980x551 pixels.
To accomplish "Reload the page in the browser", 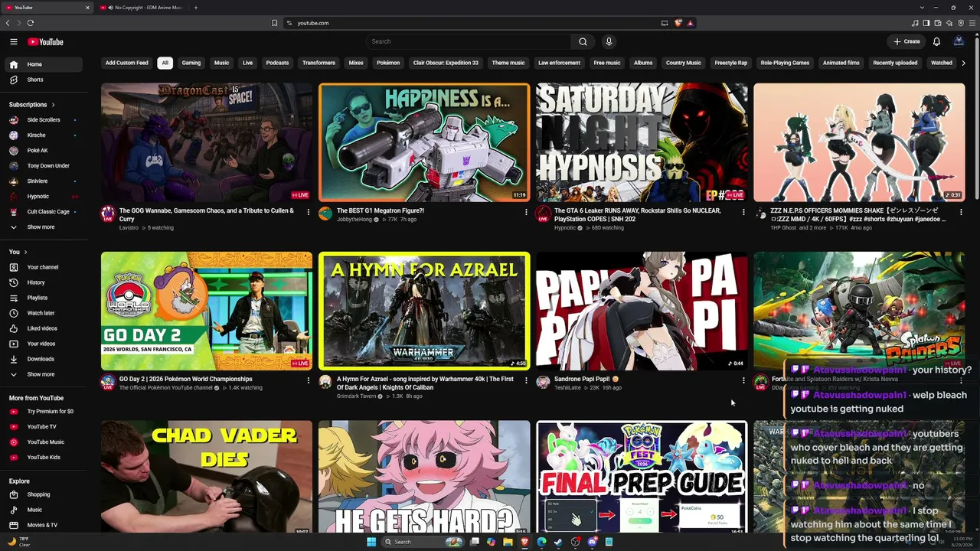I will tap(31, 23).
